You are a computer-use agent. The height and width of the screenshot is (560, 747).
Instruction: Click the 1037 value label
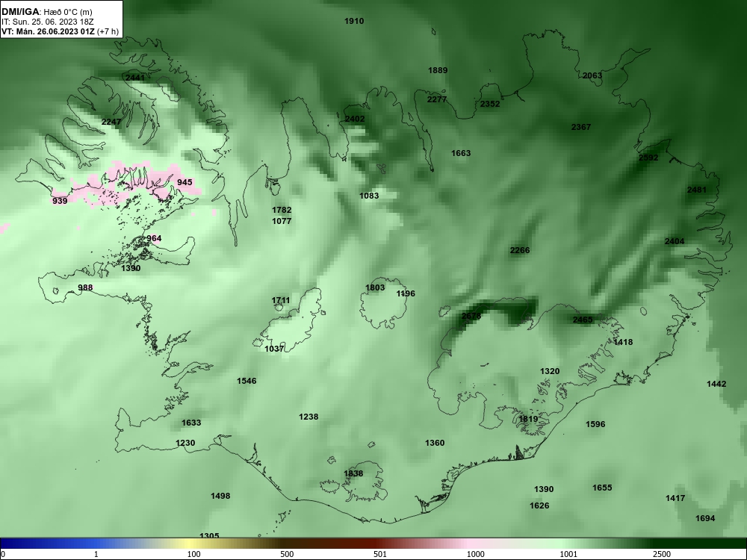274,349
